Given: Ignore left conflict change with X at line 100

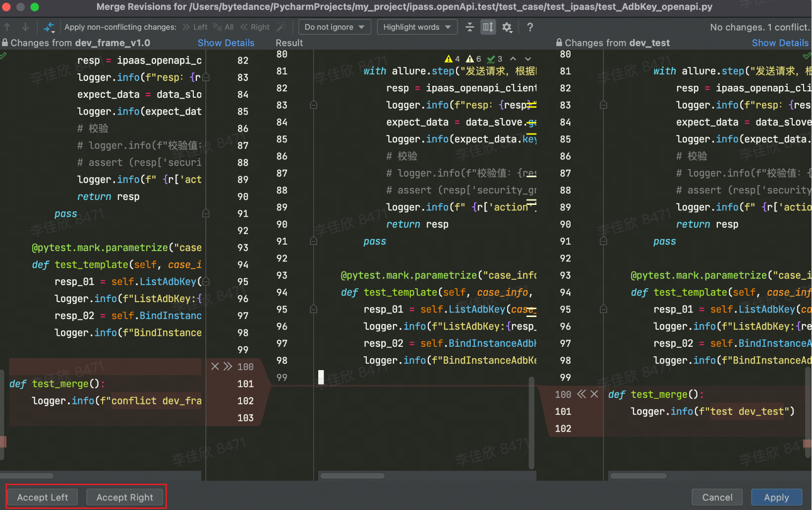Looking at the screenshot, I should coord(215,366).
